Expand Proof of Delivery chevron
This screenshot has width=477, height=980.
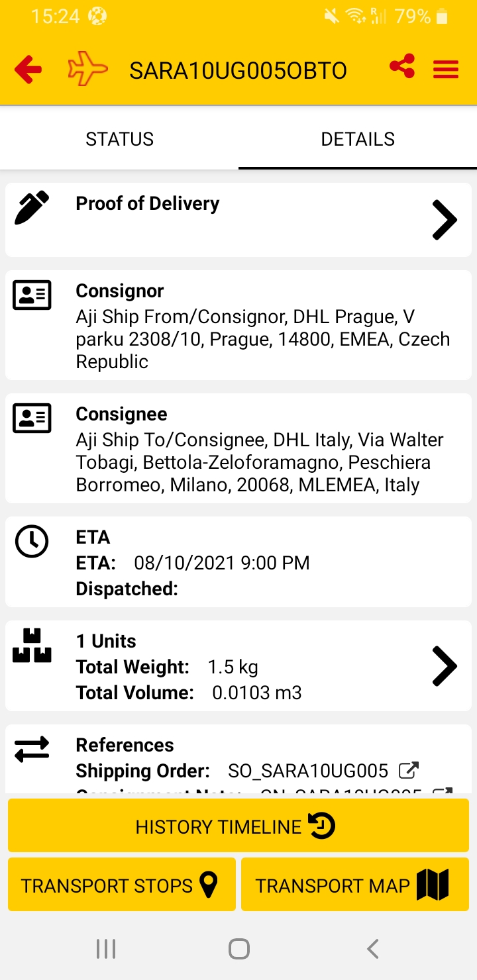(x=445, y=219)
